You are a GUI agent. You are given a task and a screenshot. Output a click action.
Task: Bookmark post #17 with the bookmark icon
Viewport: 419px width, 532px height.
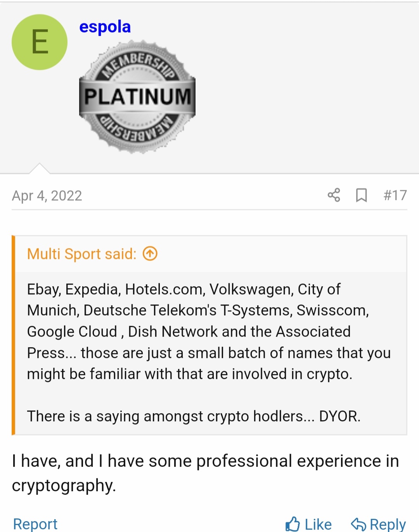point(361,195)
